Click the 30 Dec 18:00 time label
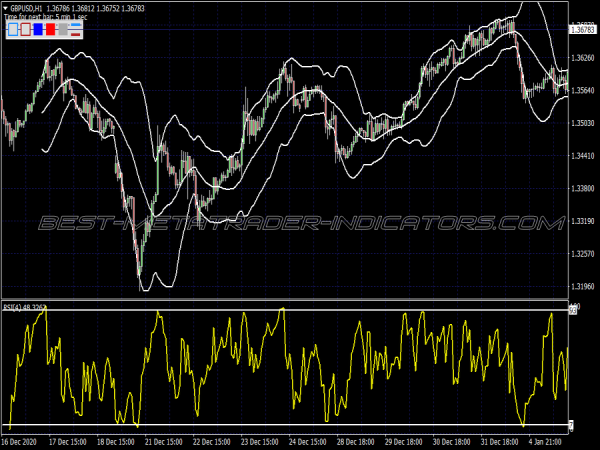Viewport: 600px width, 450px height. [452, 442]
